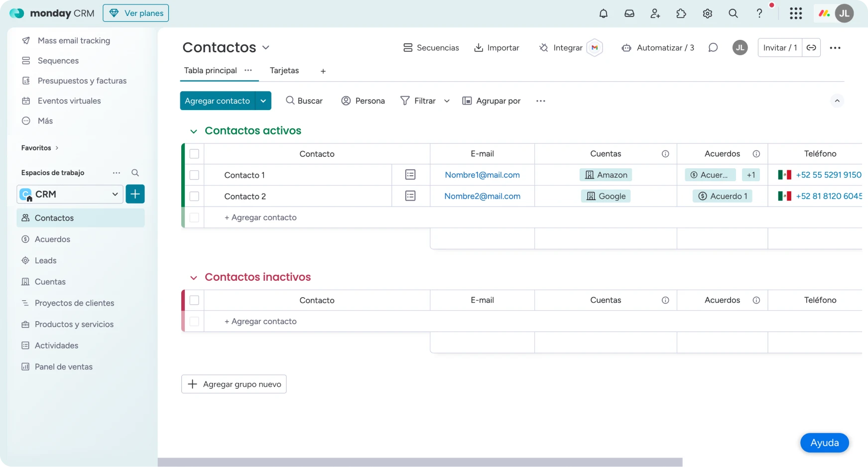Switch to the Tarjetas view tab
The image size is (868, 467).
pyautogui.click(x=284, y=71)
